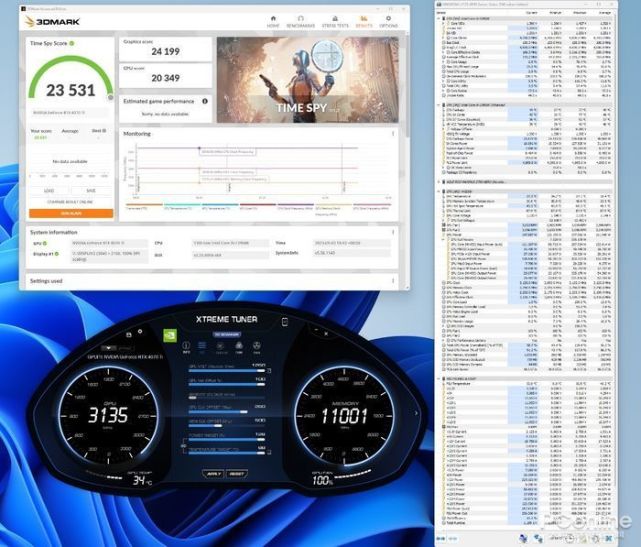Click the 3DMark logo
This screenshot has height=547, width=641.
point(52,22)
